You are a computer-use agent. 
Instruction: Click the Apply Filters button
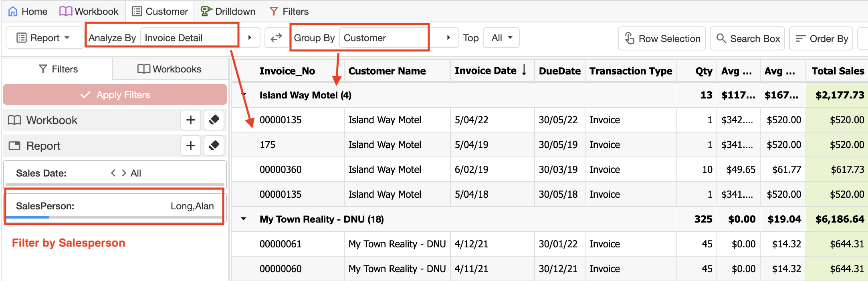pyautogui.click(x=115, y=94)
